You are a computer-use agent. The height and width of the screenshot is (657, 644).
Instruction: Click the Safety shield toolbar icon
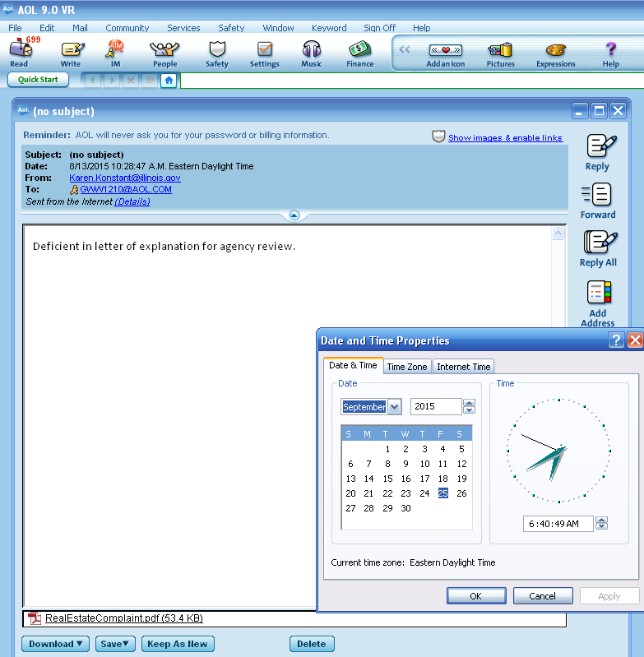(x=217, y=53)
